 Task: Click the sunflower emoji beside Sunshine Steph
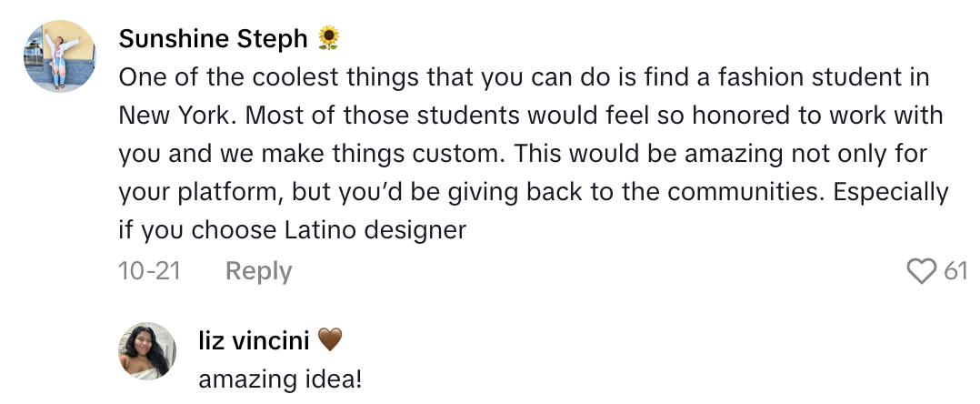[328, 38]
